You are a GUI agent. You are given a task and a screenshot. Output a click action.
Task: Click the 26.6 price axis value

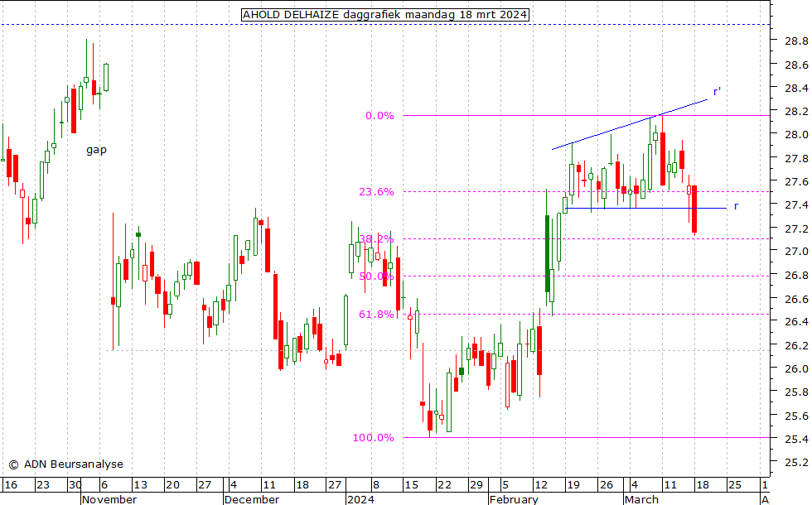796,299
